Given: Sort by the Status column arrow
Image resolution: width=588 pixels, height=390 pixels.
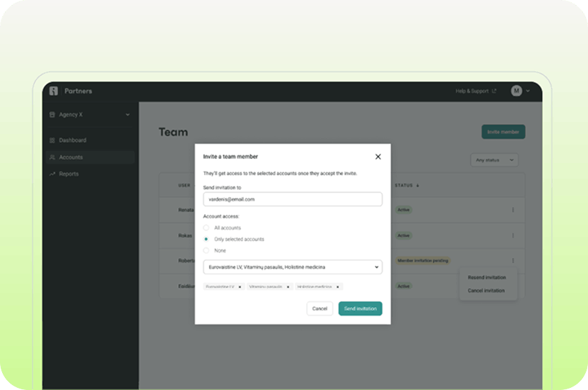Looking at the screenshot, I should tap(417, 186).
